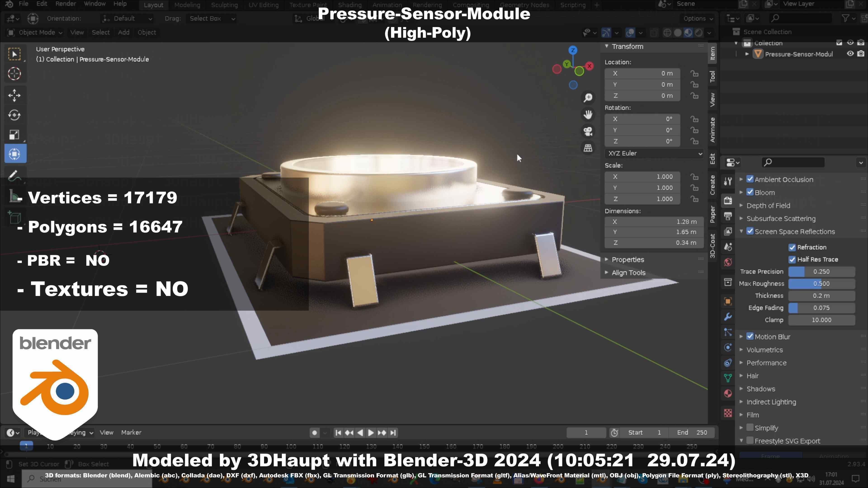Screen dimensions: 868x488
Task: Uncheck the Refraction option
Action: pos(792,248)
